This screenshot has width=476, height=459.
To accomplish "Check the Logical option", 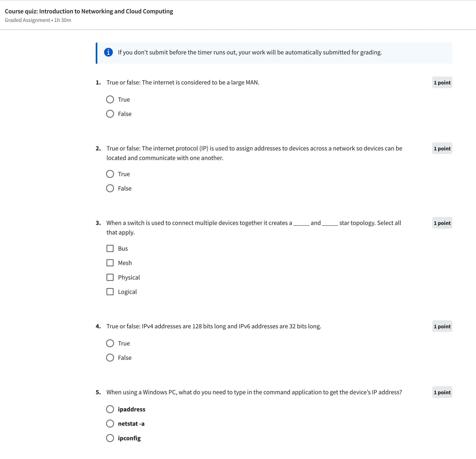I will click(x=110, y=292).
